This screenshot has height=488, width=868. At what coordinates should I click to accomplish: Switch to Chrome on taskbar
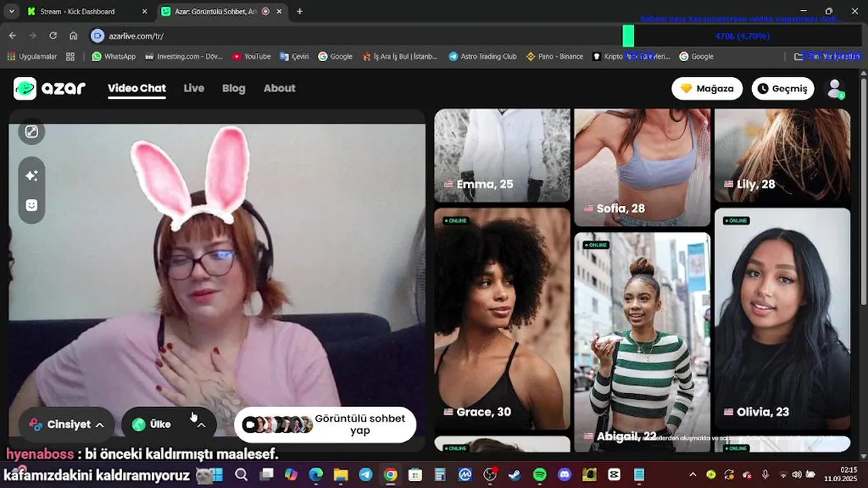[390, 474]
